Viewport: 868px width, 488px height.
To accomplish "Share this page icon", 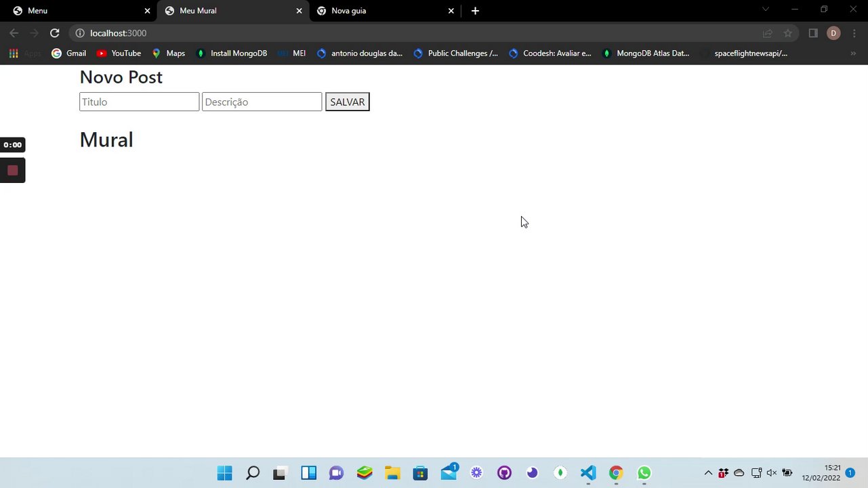I will (x=767, y=33).
